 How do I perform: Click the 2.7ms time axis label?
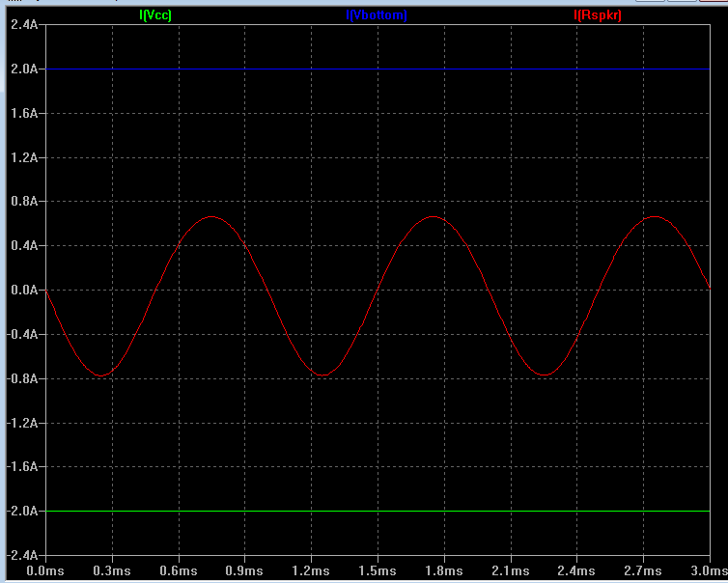click(643, 570)
